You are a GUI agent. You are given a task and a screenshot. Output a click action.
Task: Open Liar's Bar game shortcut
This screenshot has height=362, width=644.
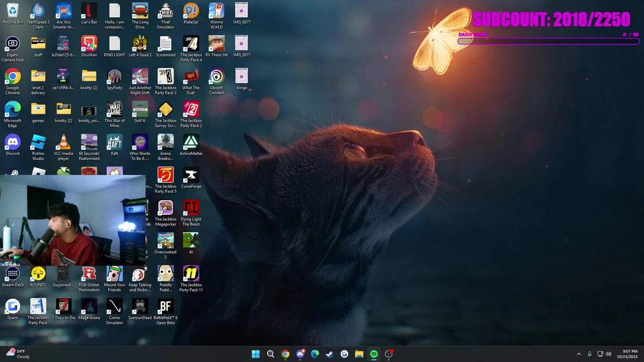89,14
